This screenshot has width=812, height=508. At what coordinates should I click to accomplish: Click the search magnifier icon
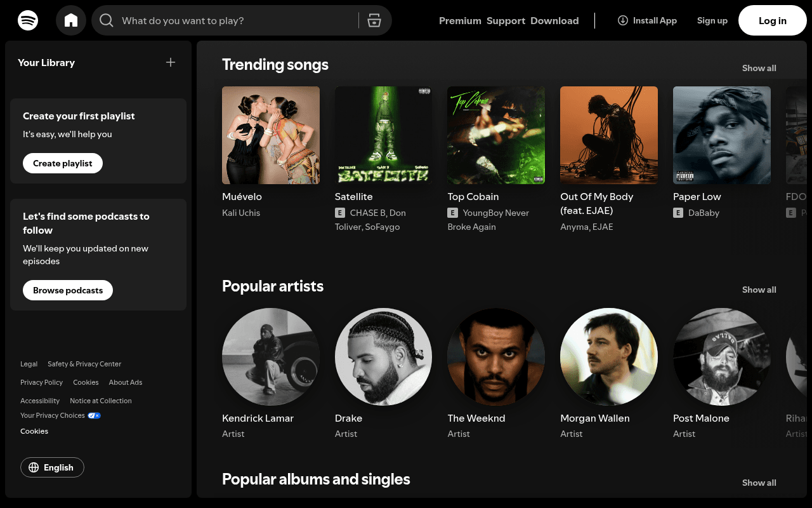coord(106,20)
